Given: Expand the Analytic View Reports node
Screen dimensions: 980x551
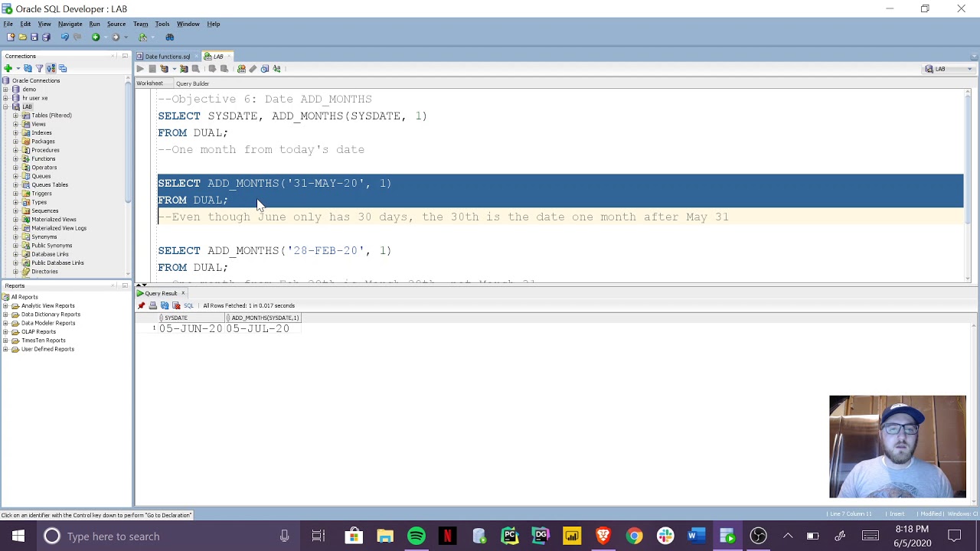Looking at the screenshot, I should point(5,306).
